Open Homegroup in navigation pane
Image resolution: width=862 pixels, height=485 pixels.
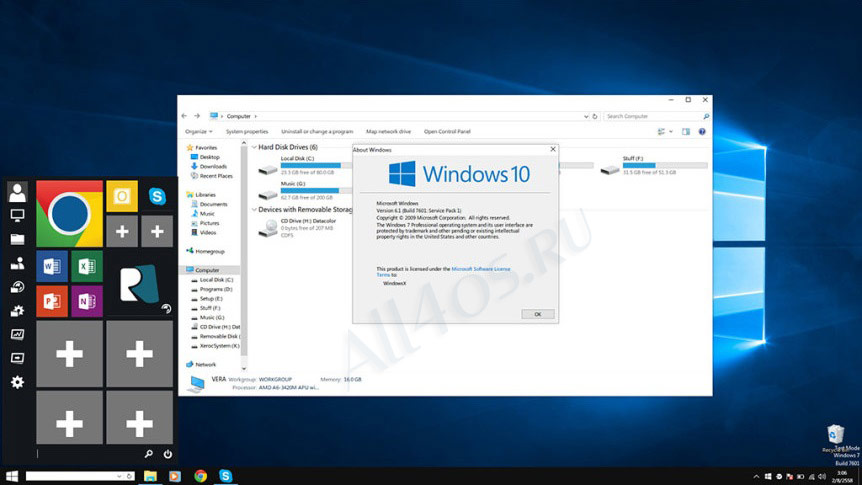pos(209,251)
